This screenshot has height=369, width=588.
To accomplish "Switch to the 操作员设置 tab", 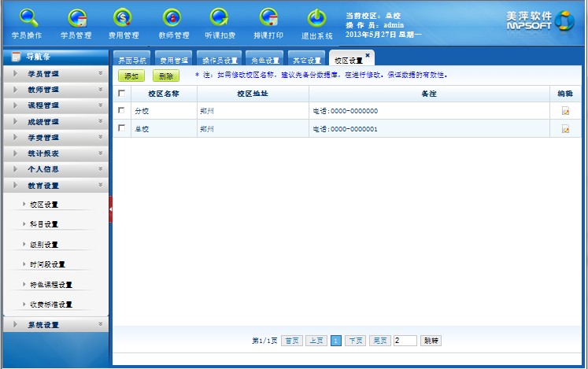I will (220, 60).
